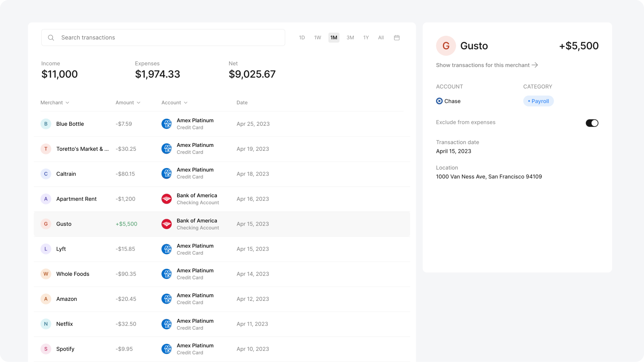Click the $11,000 Income total
644x362 pixels.
point(59,74)
